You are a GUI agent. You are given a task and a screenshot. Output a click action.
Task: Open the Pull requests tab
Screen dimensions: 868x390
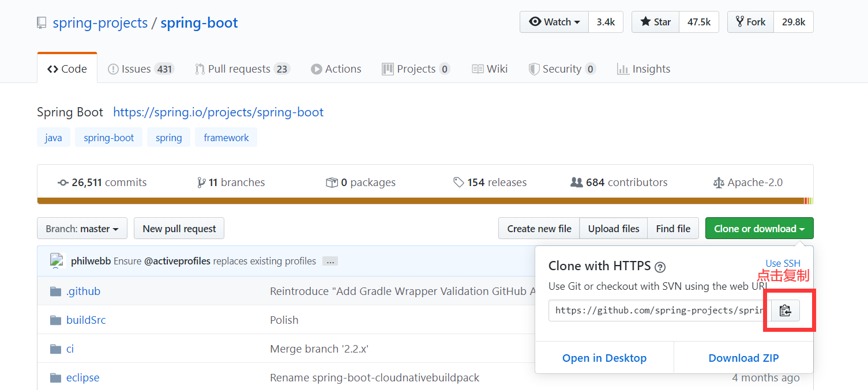[x=242, y=69]
